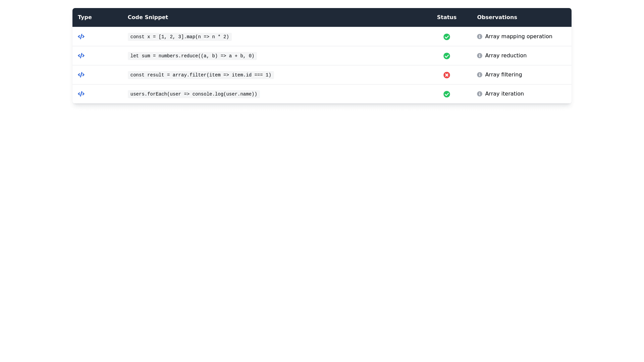Click the green success check for the map snippet

[446, 37]
